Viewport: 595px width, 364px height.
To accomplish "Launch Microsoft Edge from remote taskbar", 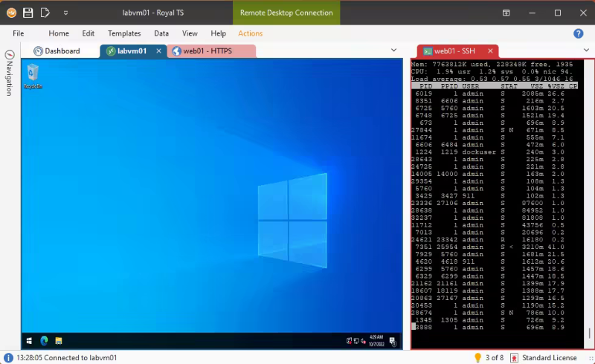I will pyautogui.click(x=44, y=341).
